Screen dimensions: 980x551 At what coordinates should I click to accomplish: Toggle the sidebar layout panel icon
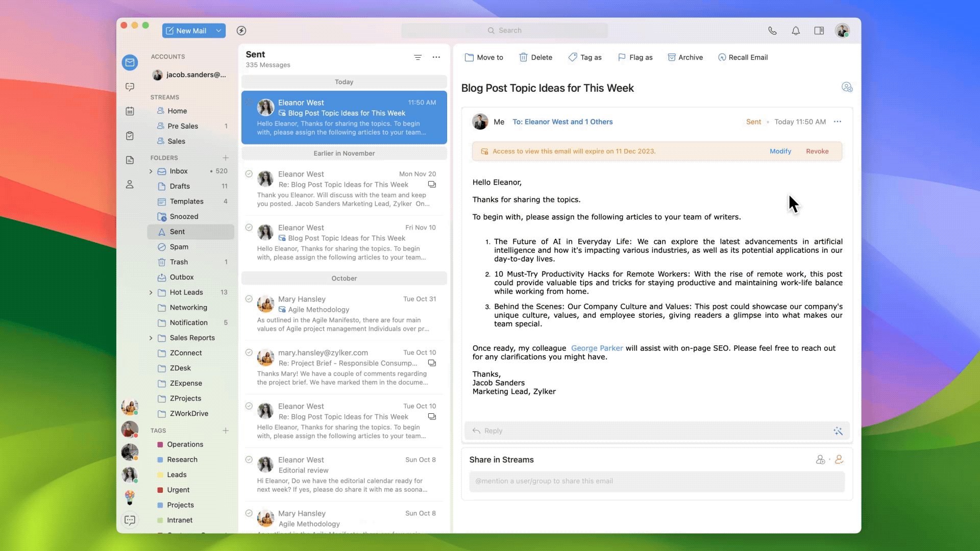[819, 31]
